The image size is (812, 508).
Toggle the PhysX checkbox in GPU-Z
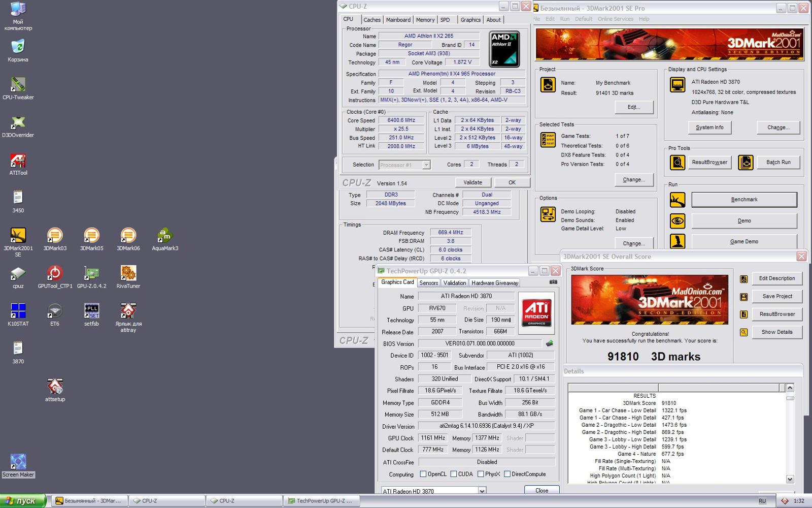tap(480, 474)
